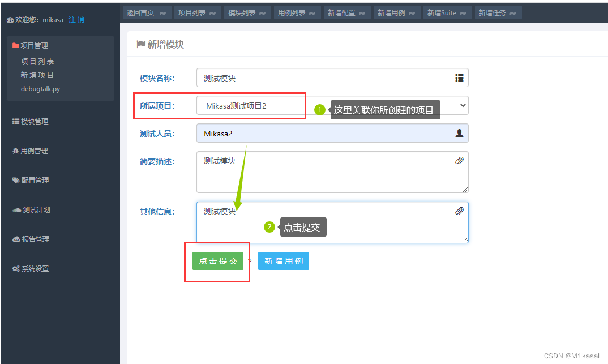The image size is (608, 364).
Task: Click the gears icon of 系统设置
Action: click(x=16, y=269)
